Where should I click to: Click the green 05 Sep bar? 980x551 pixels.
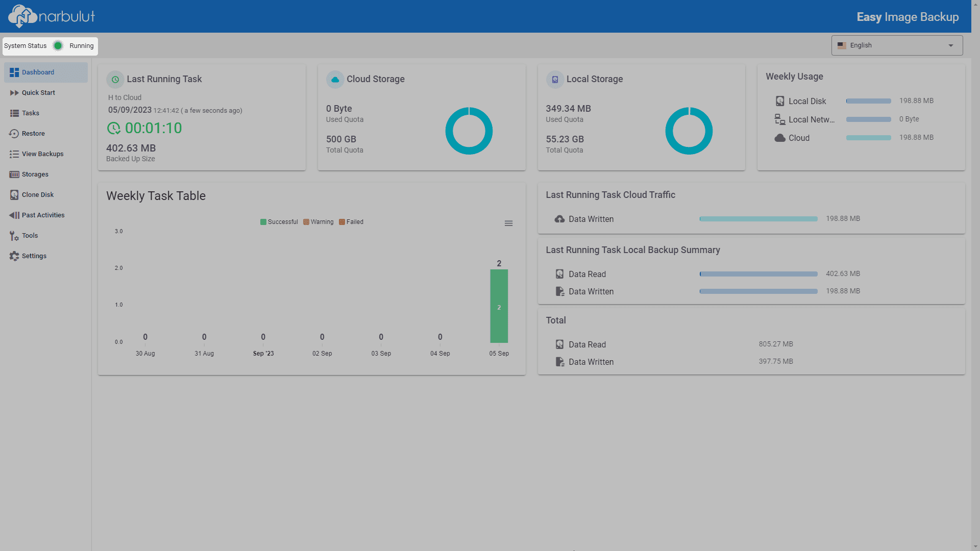point(499,306)
